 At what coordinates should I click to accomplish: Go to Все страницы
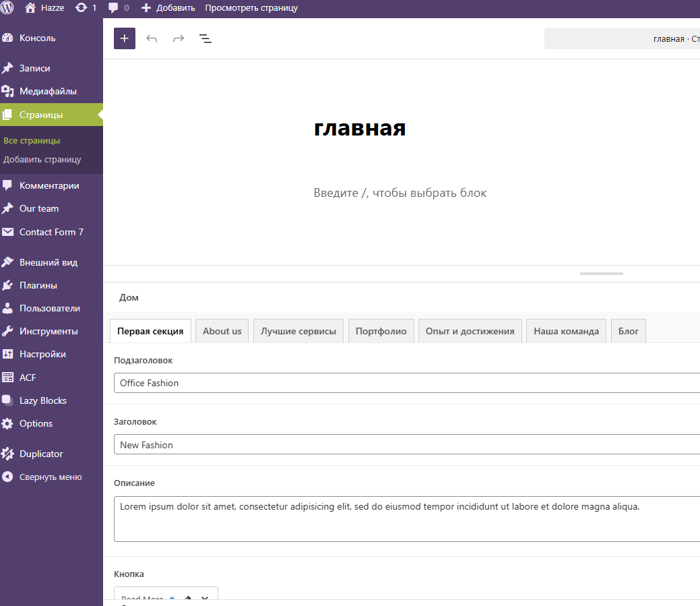click(x=32, y=140)
